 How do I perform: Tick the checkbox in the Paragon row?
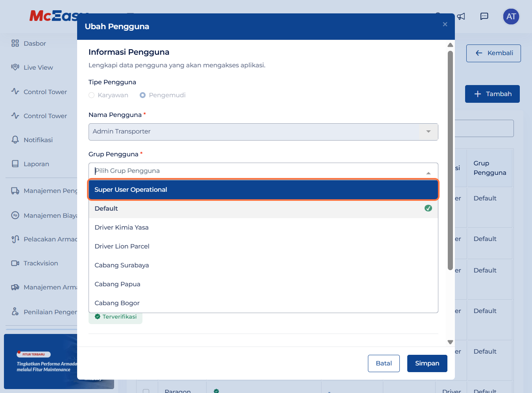click(146, 391)
